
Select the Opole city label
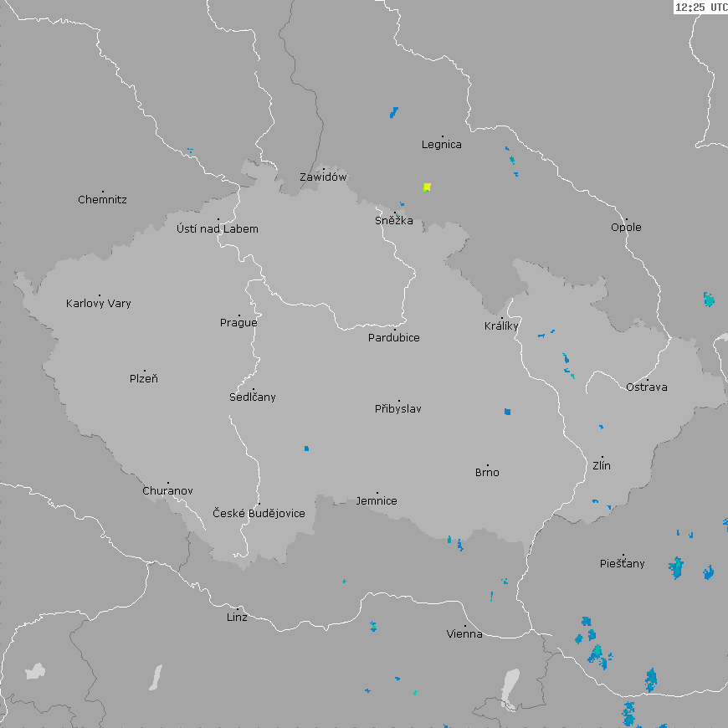(x=626, y=227)
